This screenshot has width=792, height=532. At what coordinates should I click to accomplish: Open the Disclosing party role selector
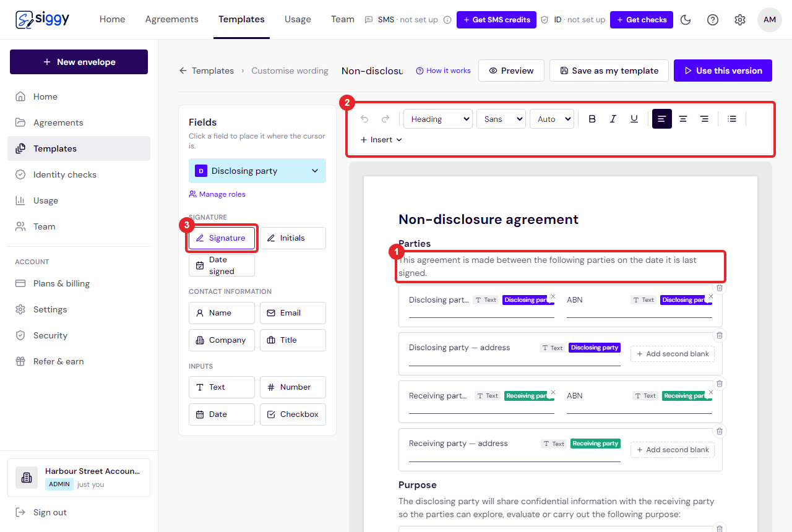click(257, 171)
